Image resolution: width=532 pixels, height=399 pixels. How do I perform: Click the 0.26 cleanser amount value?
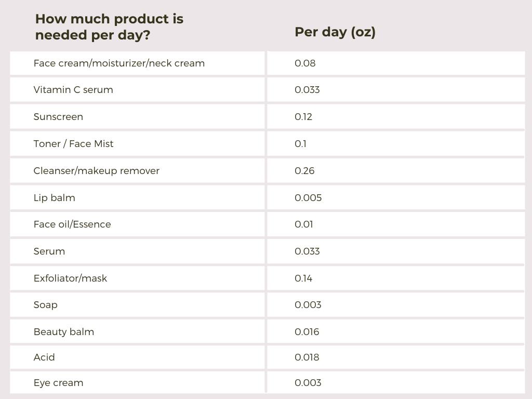304,171
